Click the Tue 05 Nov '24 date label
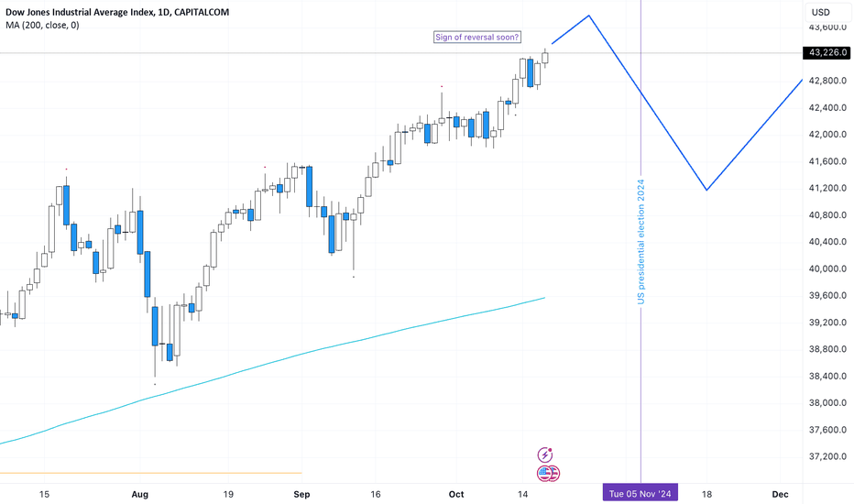 point(640,494)
